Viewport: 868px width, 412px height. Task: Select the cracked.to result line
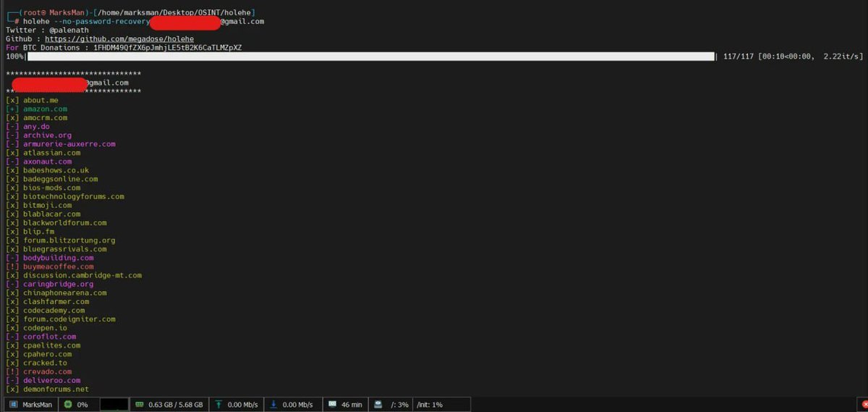coord(36,363)
